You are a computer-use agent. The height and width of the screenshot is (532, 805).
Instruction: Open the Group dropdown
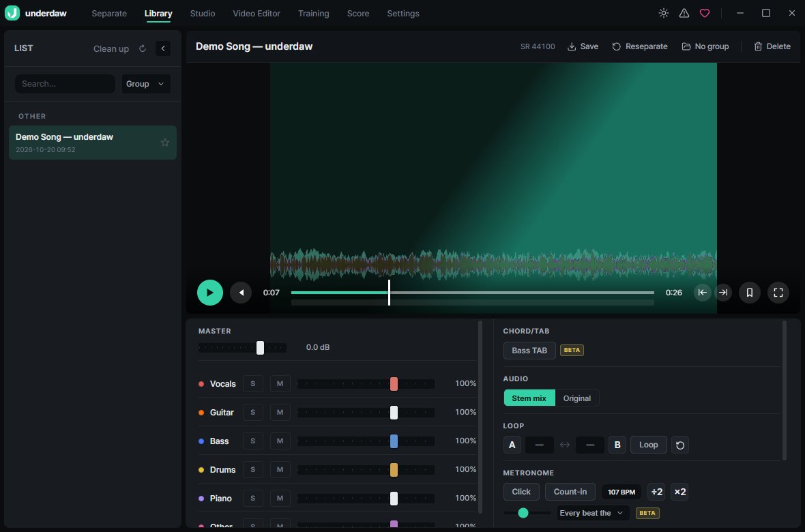tap(146, 84)
